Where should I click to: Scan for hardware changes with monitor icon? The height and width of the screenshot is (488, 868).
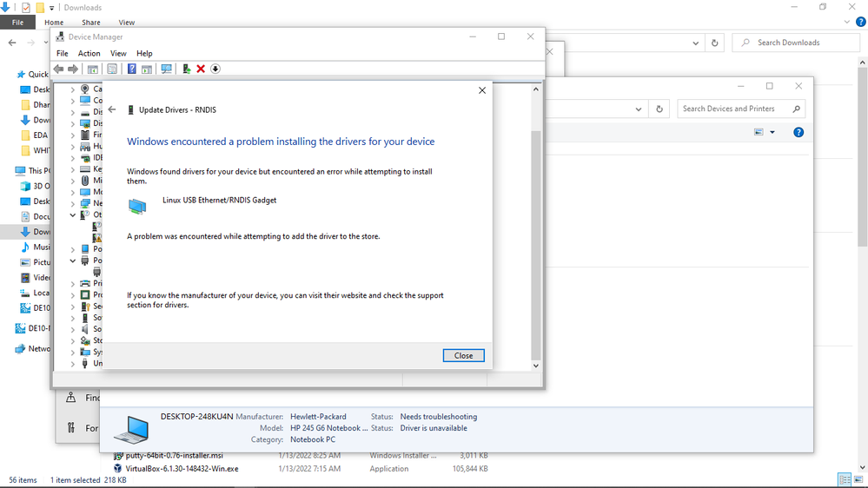tap(166, 69)
